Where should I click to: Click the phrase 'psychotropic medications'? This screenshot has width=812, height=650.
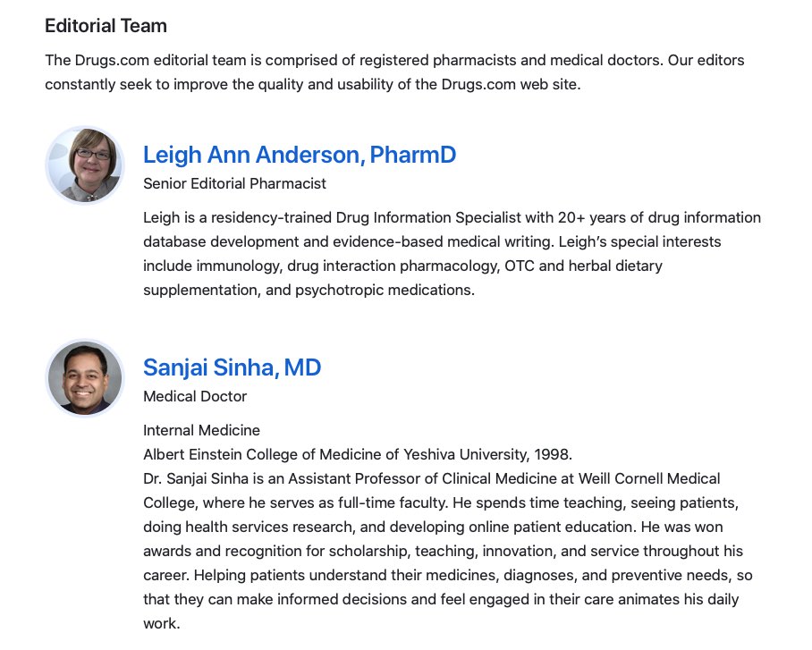[385, 290]
